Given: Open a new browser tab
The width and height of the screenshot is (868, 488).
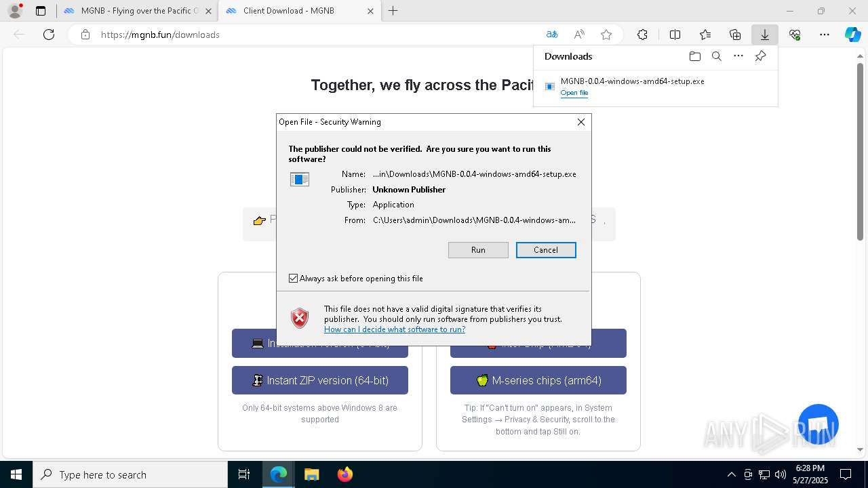Looking at the screenshot, I should pyautogui.click(x=393, y=11).
